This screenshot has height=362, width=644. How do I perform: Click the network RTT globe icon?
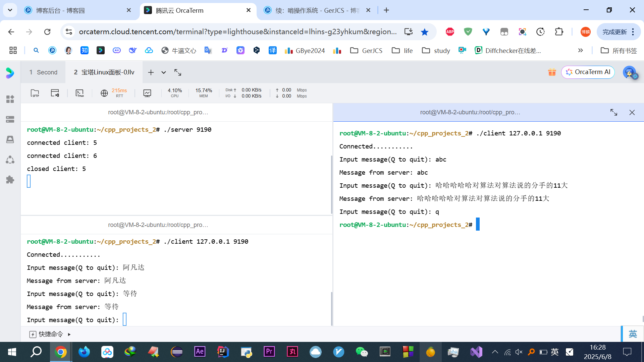pyautogui.click(x=104, y=93)
